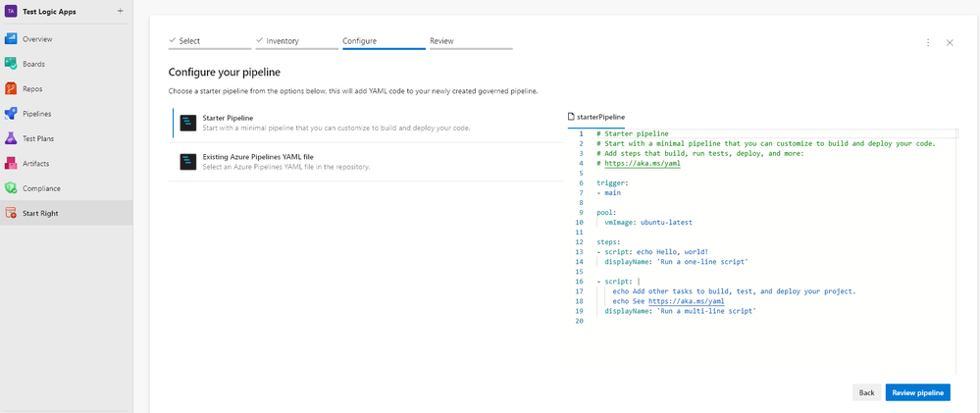
Task: Jump to the Review step tab
Action: pos(471,41)
